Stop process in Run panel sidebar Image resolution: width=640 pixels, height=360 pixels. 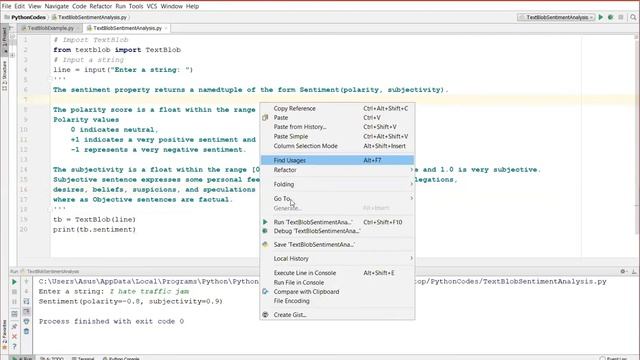click(x=14, y=291)
